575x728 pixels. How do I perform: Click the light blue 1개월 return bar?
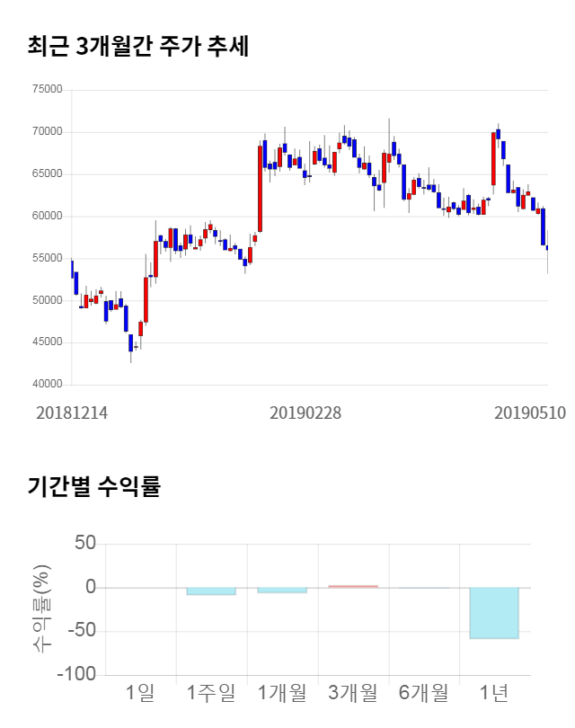tap(282, 590)
